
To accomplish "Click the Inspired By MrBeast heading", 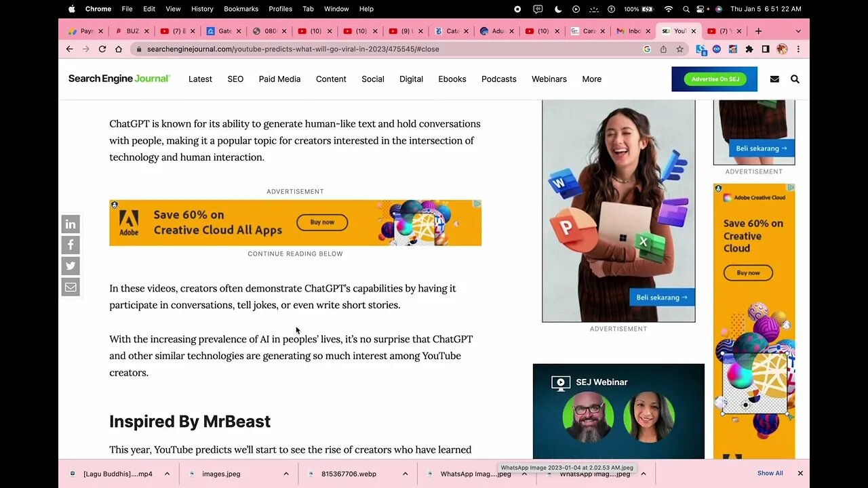I will (x=190, y=422).
